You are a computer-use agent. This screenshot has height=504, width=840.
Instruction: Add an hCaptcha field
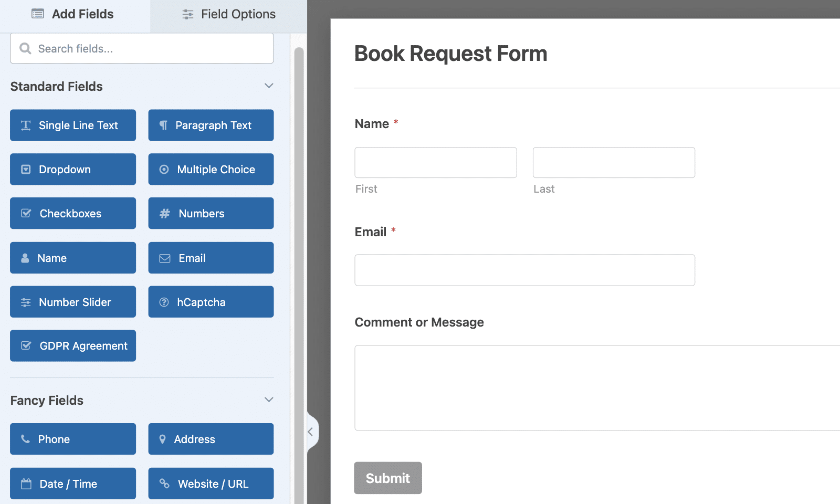coord(211,301)
